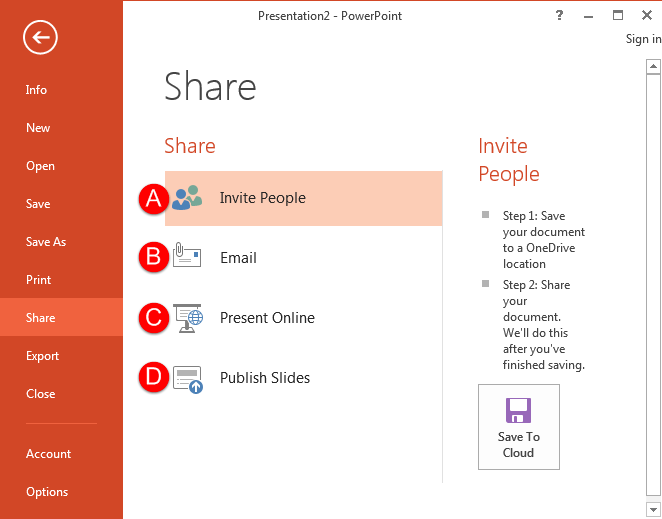The image size is (662, 519).
Task: Click the large black Share page title
Action: (x=210, y=87)
